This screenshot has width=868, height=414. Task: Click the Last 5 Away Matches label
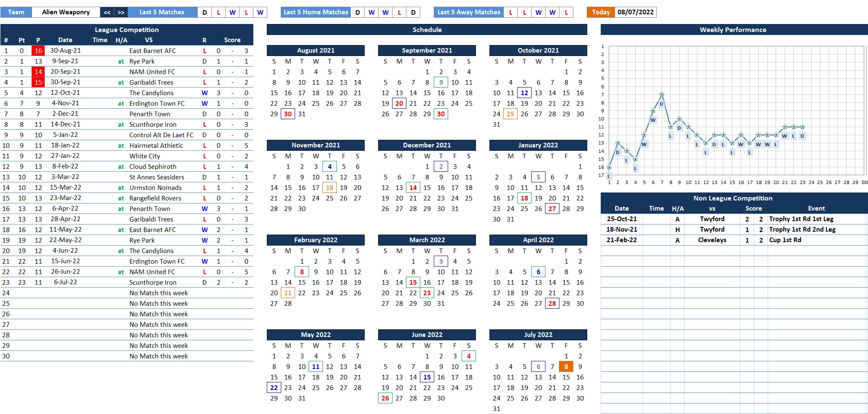pyautogui.click(x=468, y=12)
